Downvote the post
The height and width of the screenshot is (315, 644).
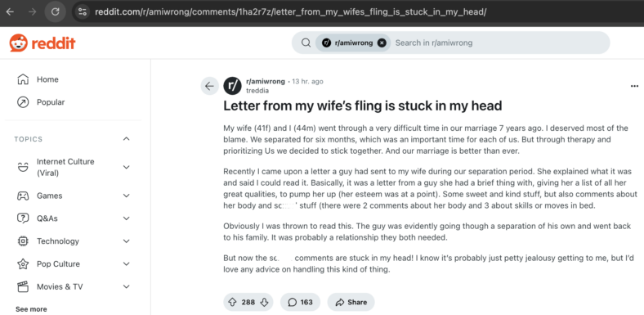pos(264,302)
